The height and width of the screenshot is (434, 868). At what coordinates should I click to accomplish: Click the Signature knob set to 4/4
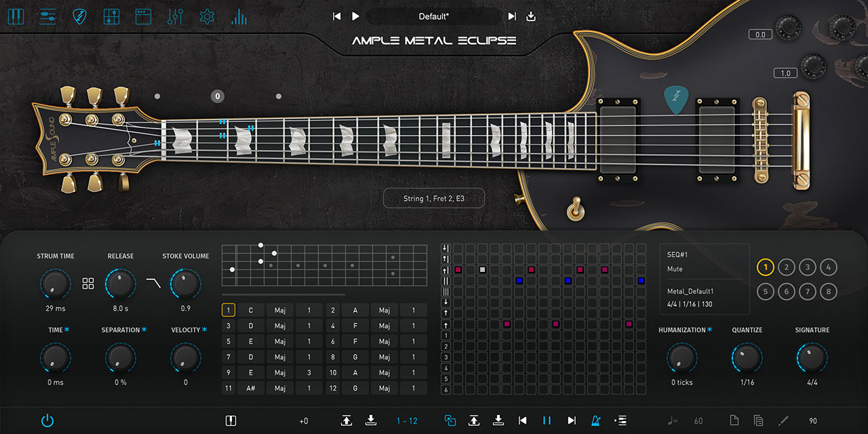tap(812, 357)
